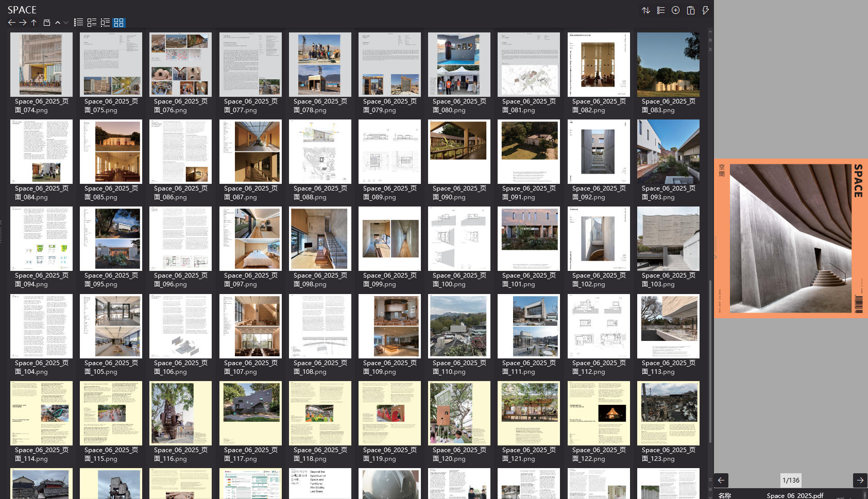
Task: Go to previous page in PDF preview
Action: pos(721,480)
